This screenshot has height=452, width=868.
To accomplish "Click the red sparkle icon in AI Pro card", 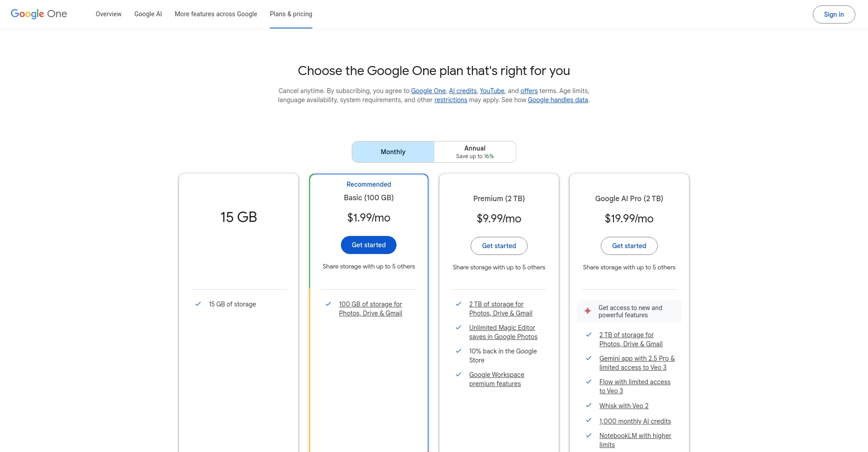I will point(588,311).
